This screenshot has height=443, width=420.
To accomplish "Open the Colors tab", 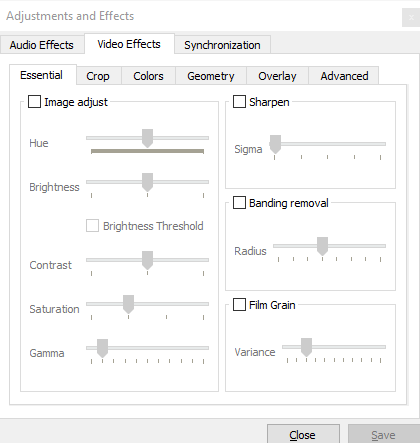I will tap(148, 76).
